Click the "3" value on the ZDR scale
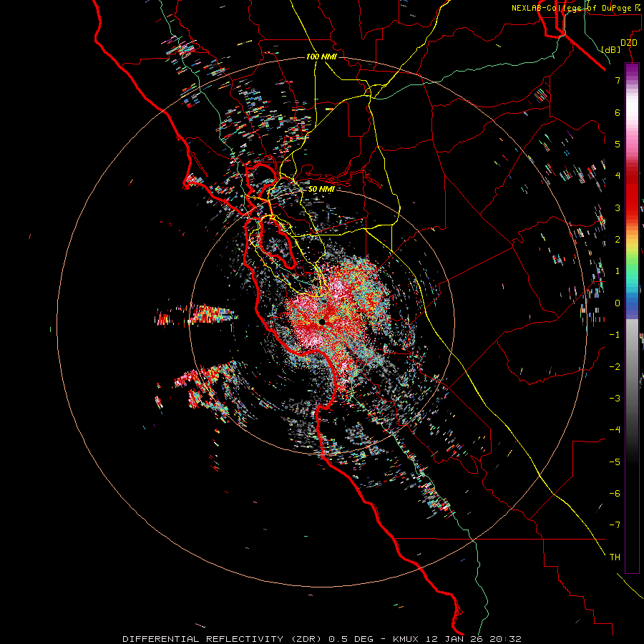This screenshot has width=644, height=644. (618, 208)
